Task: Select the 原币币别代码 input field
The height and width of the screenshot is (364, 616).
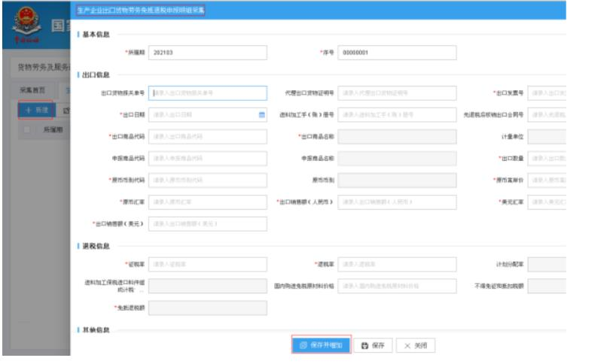Action: 208,180
